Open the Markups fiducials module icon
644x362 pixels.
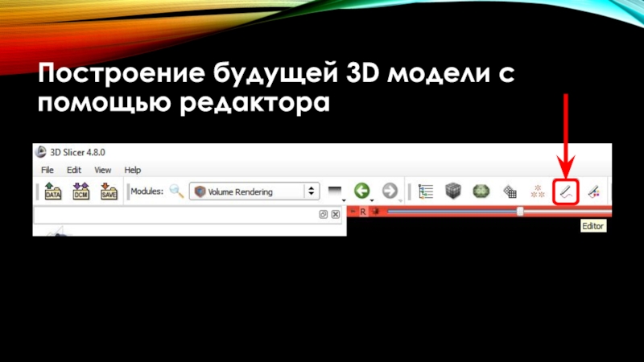(538, 191)
